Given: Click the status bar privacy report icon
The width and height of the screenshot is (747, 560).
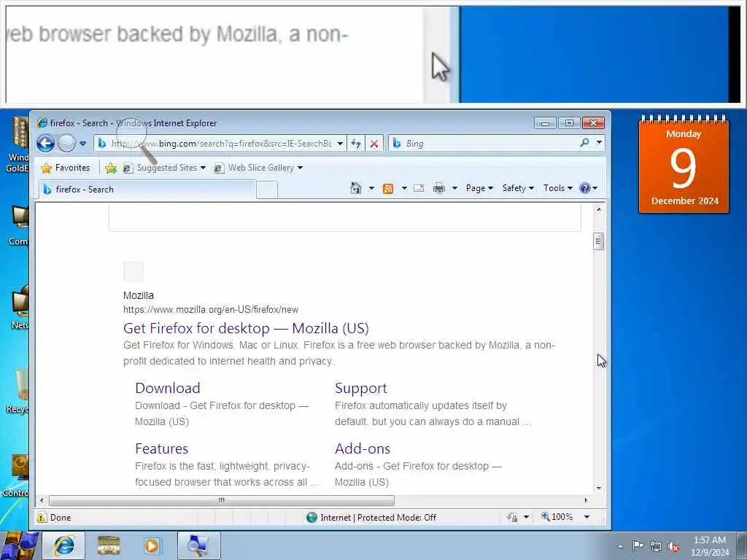Looking at the screenshot, I should pos(513,517).
